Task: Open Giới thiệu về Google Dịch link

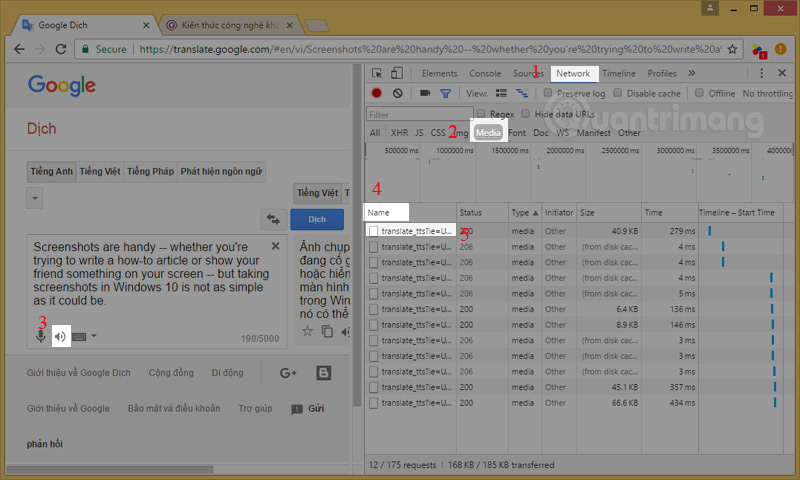Action: (x=79, y=373)
